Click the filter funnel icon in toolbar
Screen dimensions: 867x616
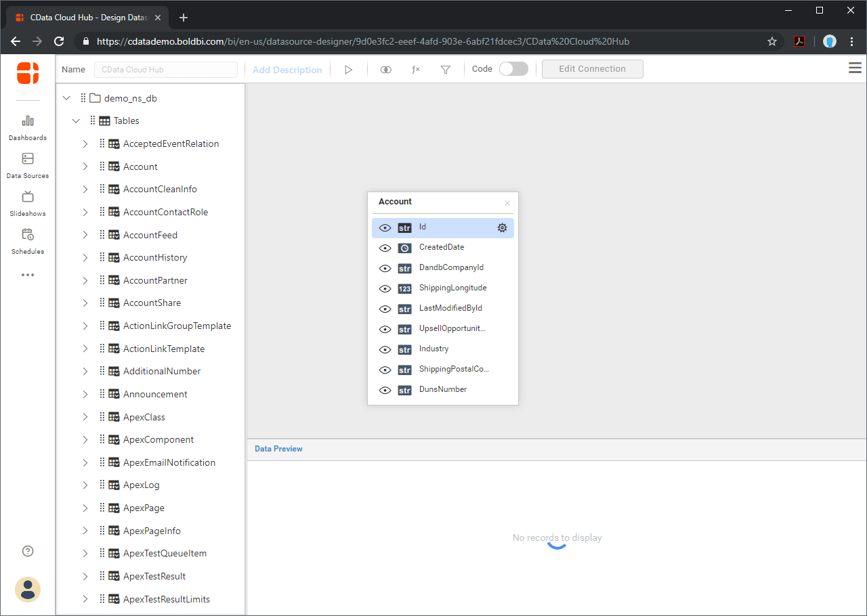(x=445, y=70)
